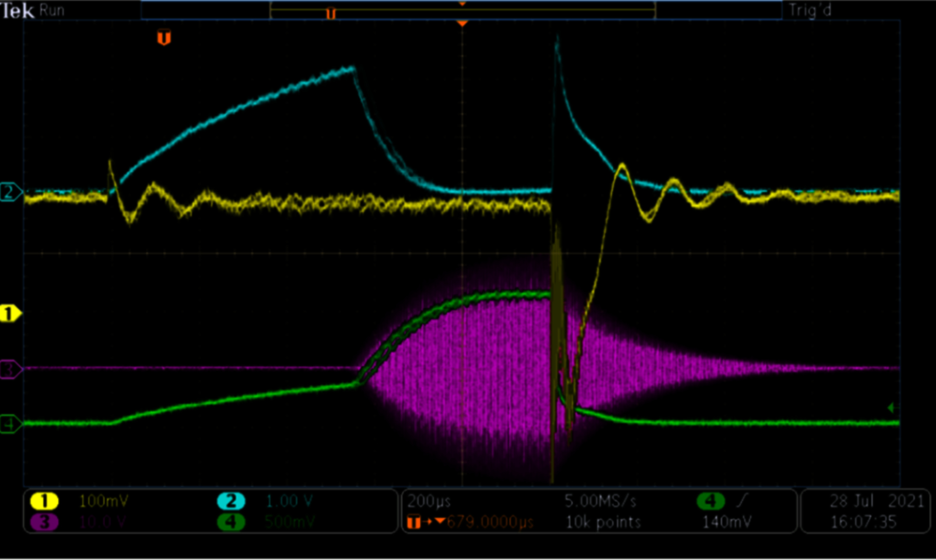Select the magenta channel 3 badge
Screen dimensions: 936x560
(44, 522)
